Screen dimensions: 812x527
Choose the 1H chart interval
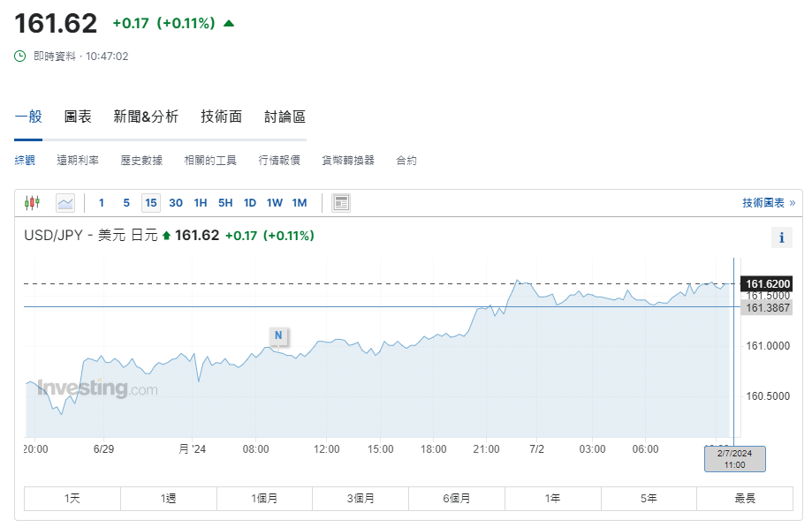201,203
